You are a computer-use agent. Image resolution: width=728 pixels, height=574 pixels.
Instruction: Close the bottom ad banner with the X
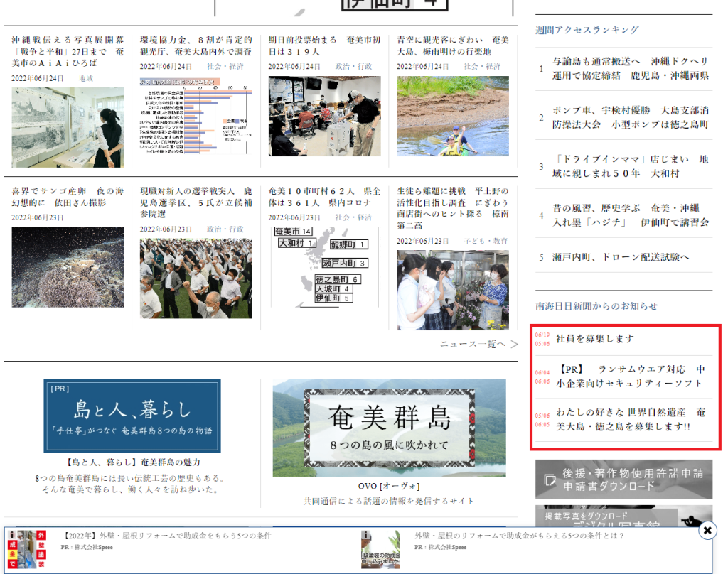pos(707,531)
